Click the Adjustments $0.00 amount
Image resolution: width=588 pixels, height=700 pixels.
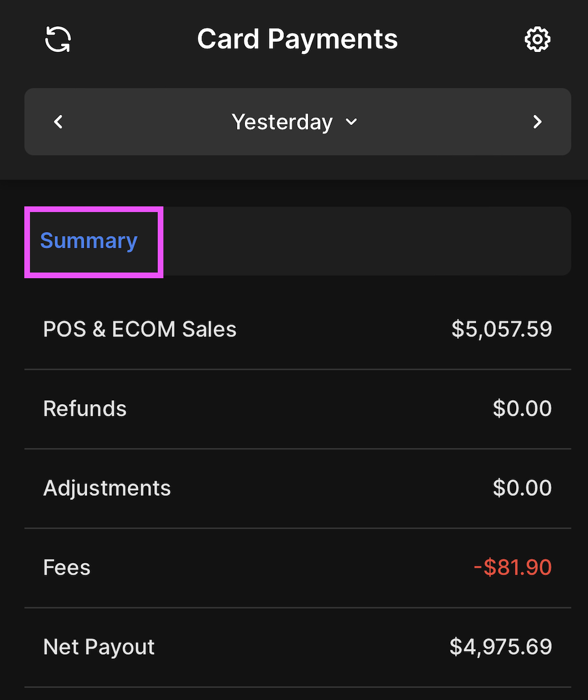(x=522, y=488)
